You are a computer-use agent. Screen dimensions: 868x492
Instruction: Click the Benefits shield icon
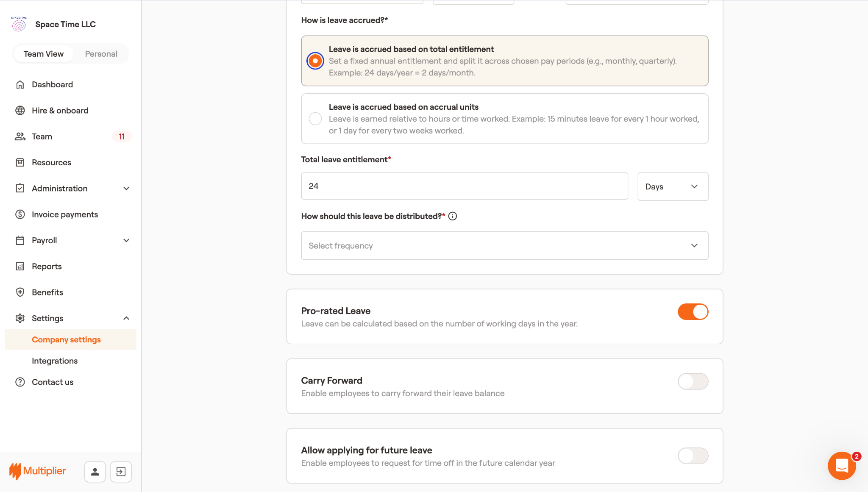click(20, 292)
